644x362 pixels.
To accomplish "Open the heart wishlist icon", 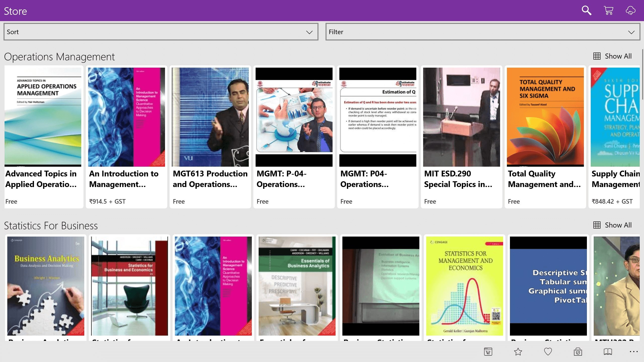I will tap(548, 351).
